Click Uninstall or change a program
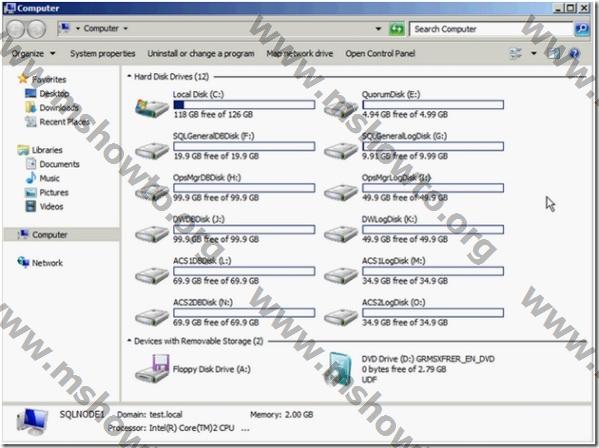Screen dimensions: 599x448 coord(201,53)
